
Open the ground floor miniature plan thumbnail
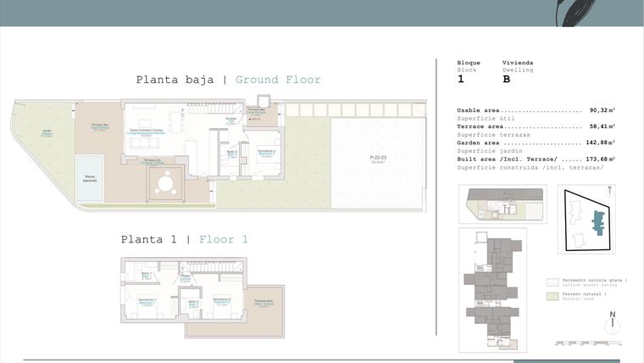click(502, 204)
